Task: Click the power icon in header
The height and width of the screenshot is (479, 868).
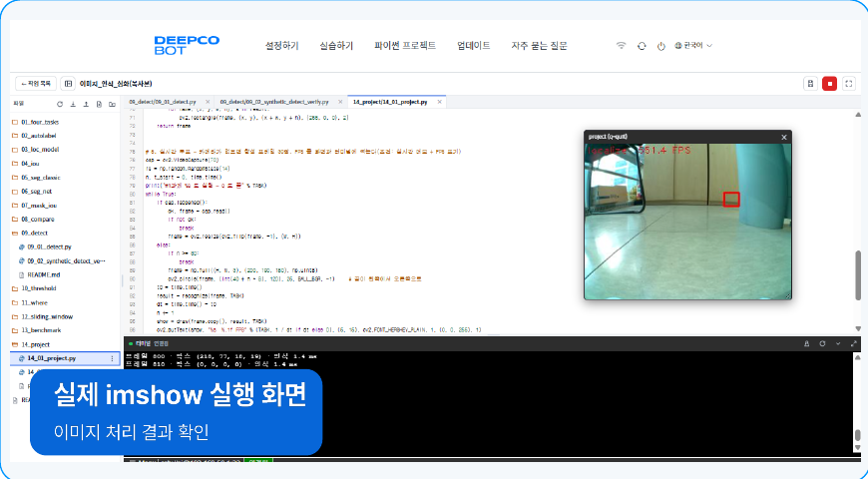Action: pyautogui.click(x=660, y=46)
